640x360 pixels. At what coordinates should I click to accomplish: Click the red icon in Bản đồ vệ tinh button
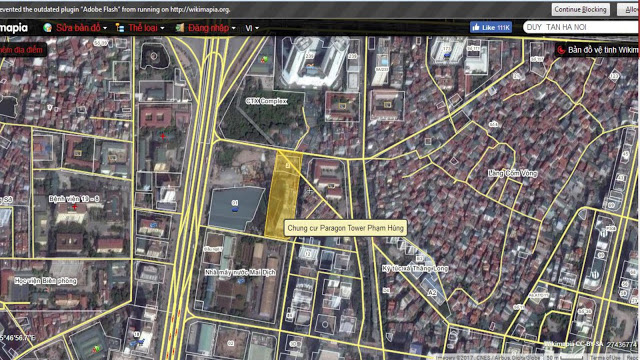[x=561, y=50]
